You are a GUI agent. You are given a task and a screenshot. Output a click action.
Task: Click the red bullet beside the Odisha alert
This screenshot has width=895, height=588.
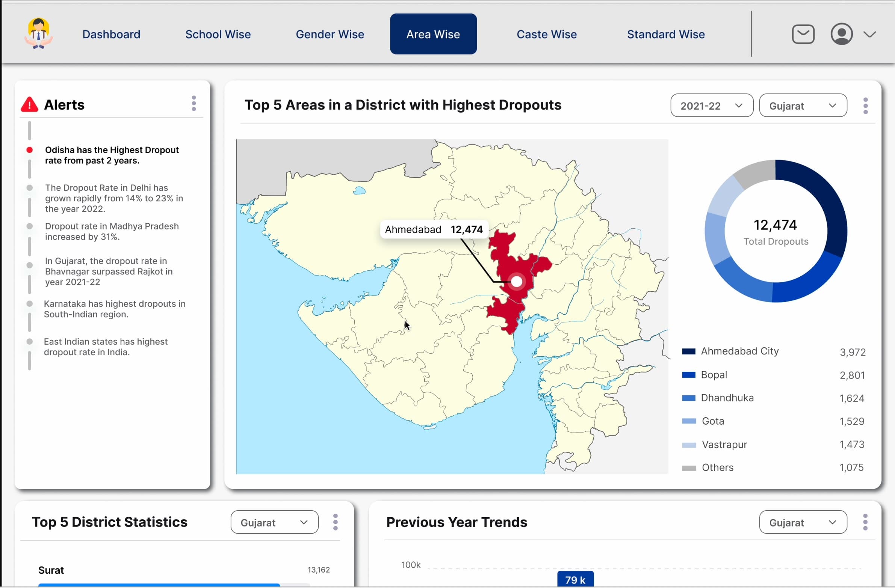coord(29,150)
